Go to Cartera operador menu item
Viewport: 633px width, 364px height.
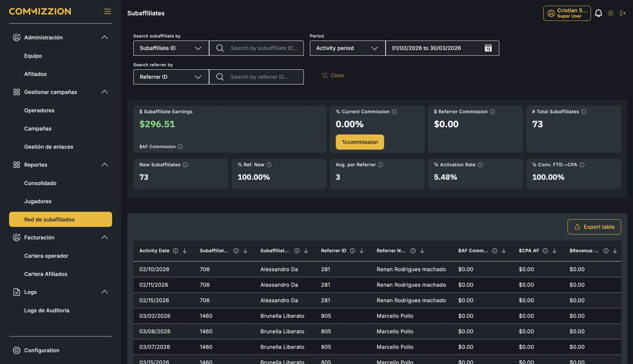[x=46, y=256]
